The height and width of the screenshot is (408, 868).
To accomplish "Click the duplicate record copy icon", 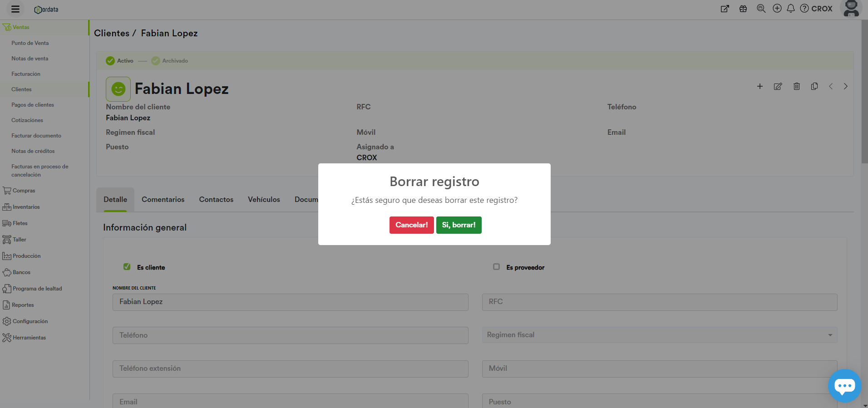I will pos(814,86).
